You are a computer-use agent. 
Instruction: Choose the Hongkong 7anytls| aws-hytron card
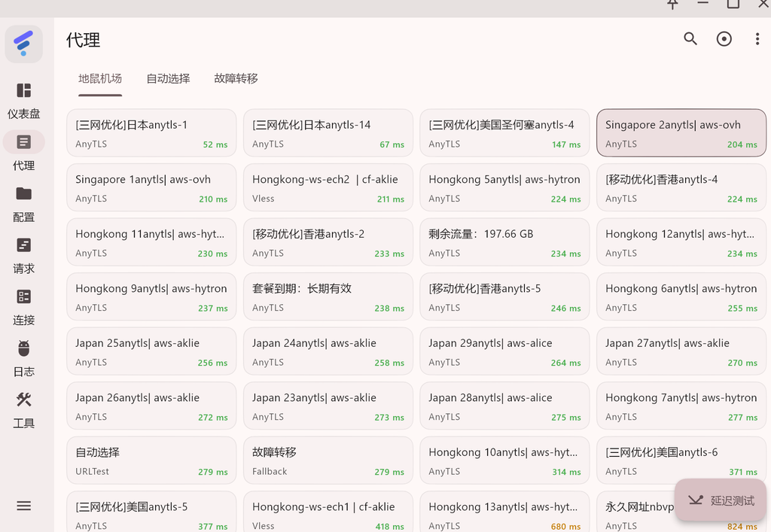point(681,406)
